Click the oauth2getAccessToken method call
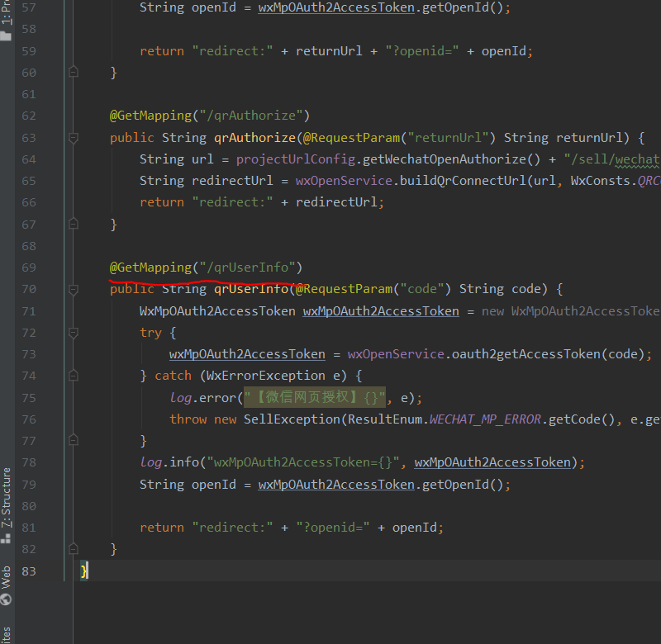Viewport: 661px width, 644px height. (x=526, y=353)
